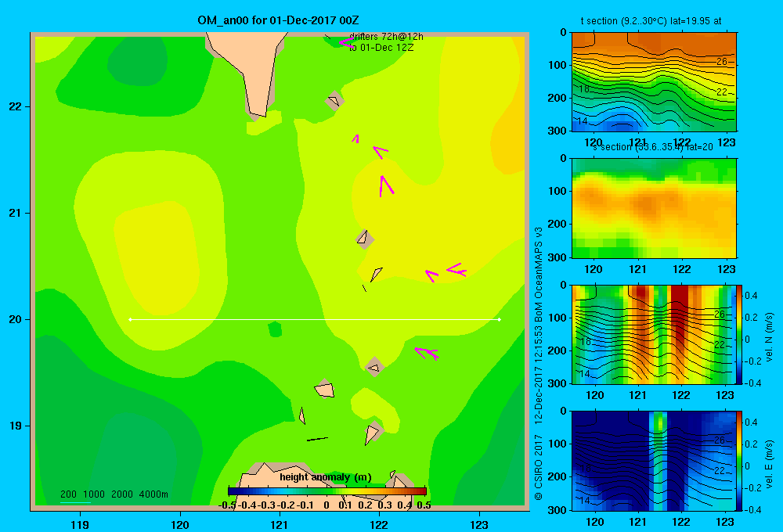
Task: Click the vel. N vertical colorbar
Action: pyautogui.click(x=739, y=334)
